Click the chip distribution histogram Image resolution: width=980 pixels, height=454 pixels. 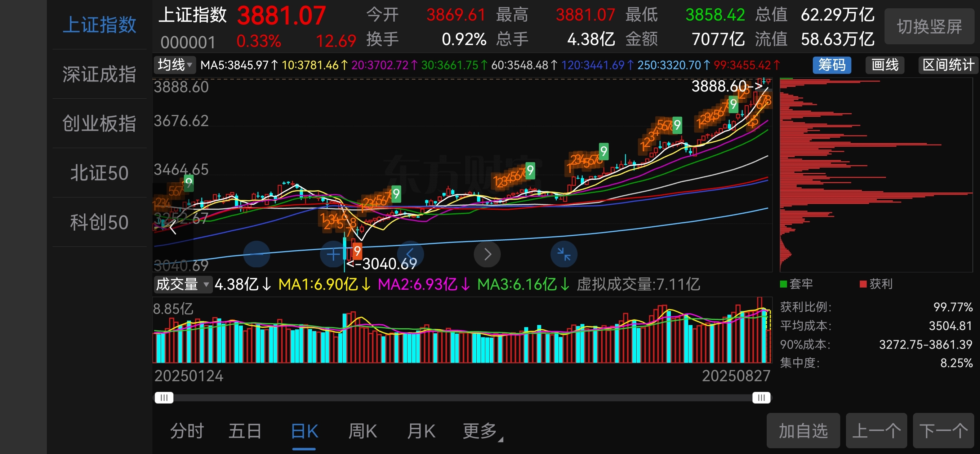click(x=876, y=175)
